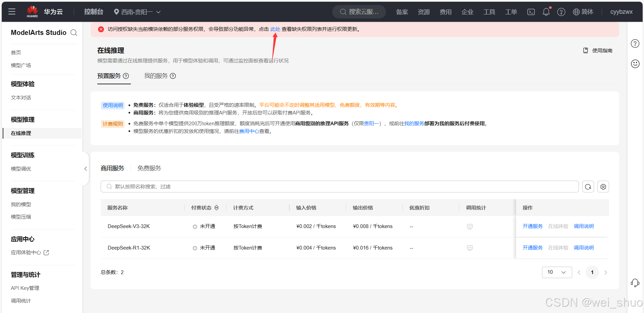
Task: Go to 首页 in sidebar
Action: (x=16, y=53)
